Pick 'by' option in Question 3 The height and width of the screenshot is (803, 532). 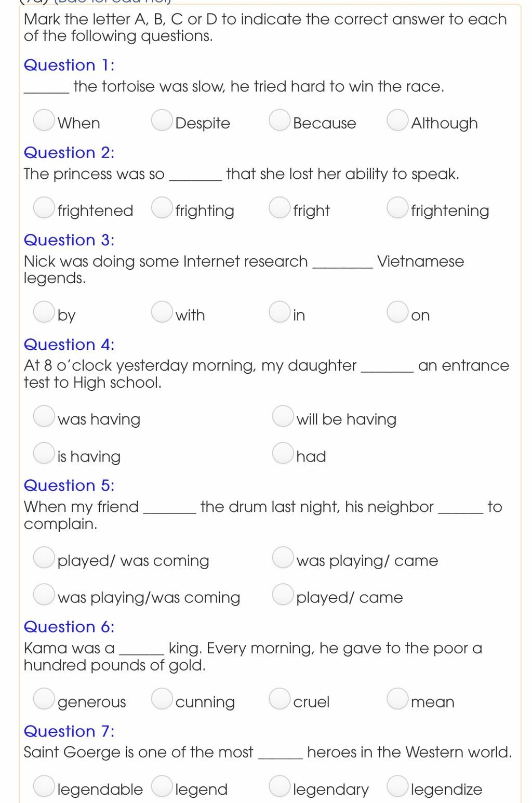coord(44,312)
